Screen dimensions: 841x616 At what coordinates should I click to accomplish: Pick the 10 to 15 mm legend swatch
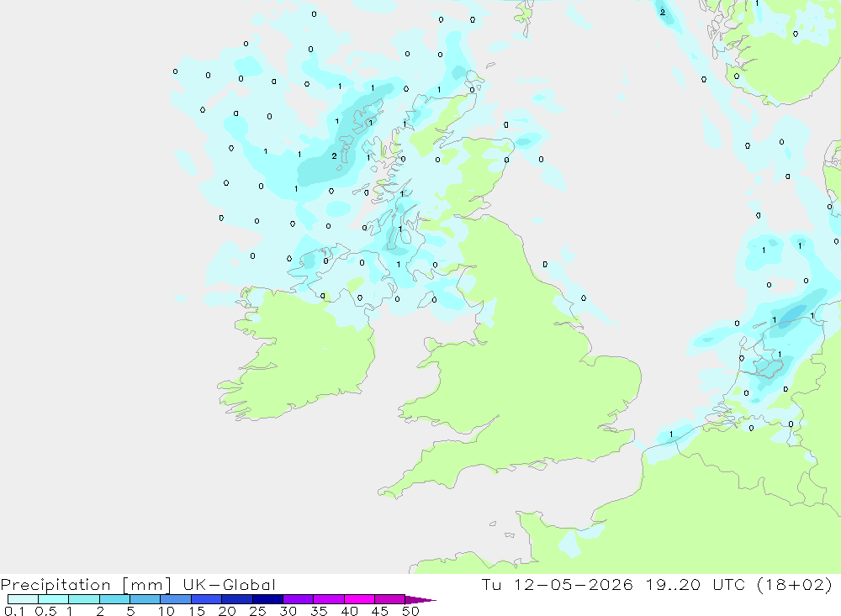pos(176,599)
